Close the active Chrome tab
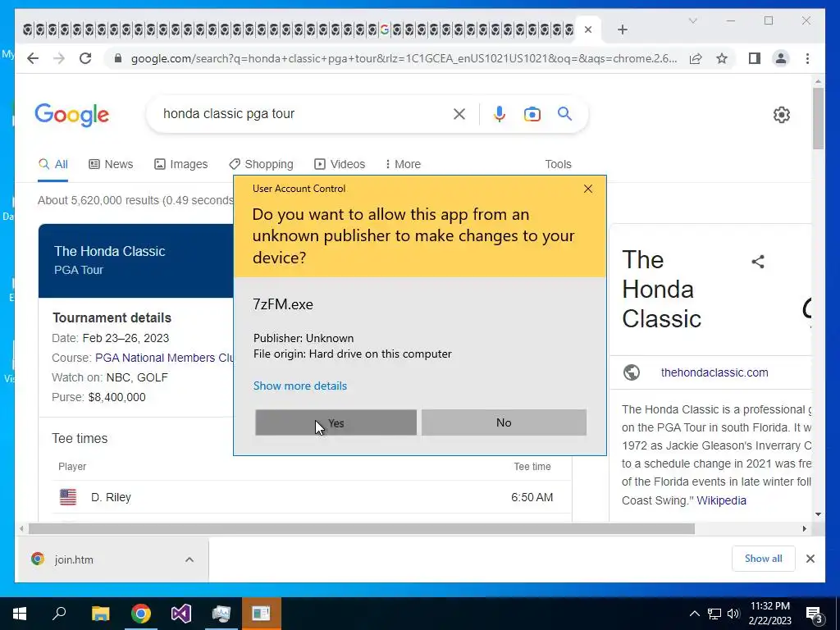This screenshot has height=630, width=840. click(x=588, y=30)
